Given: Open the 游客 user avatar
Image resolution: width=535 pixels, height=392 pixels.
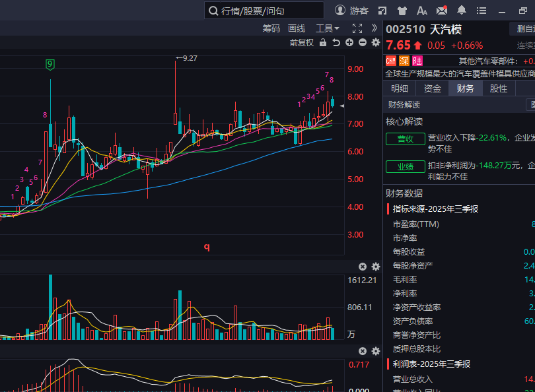Looking at the screenshot, I should tap(340, 10).
